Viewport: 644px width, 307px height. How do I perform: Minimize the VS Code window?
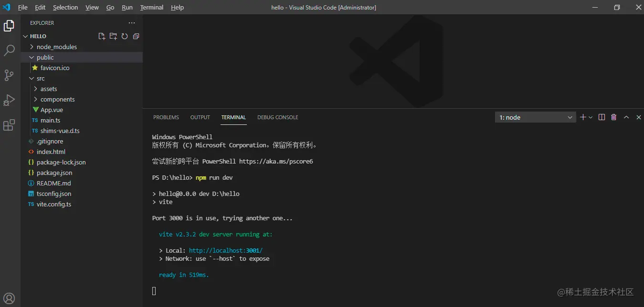pos(595,7)
